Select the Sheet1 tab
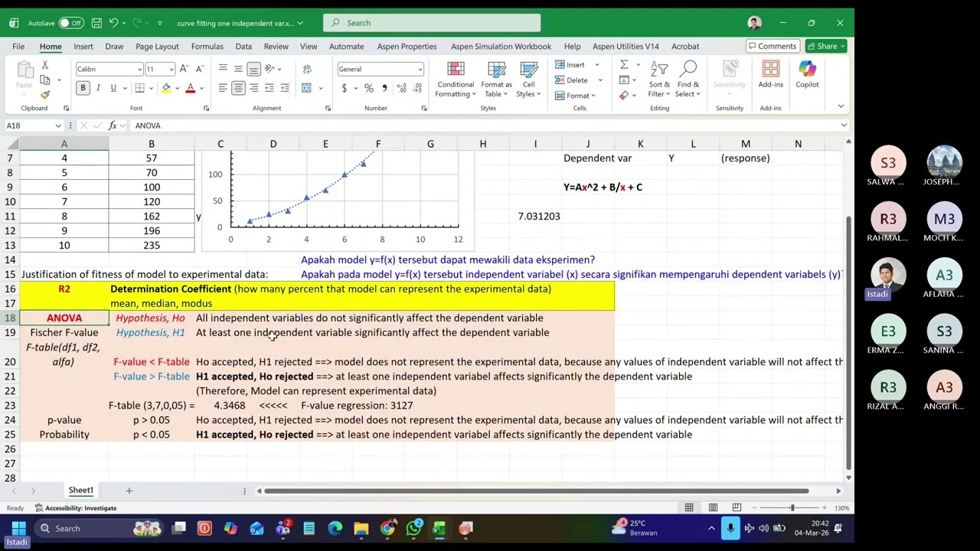The height and width of the screenshot is (551, 980). (x=81, y=490)
